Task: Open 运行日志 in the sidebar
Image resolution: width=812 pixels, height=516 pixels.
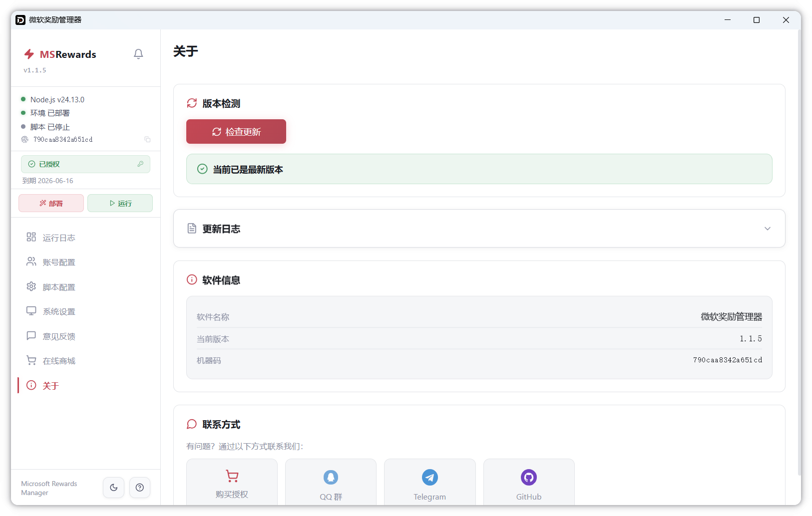Action: click(86, 238)
